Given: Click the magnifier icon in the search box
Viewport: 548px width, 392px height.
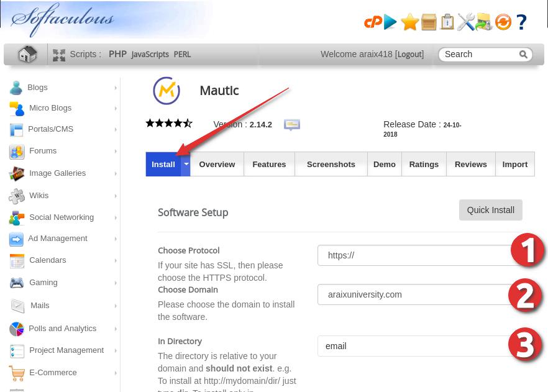Looking at the screenshot, I should [523, 55].
